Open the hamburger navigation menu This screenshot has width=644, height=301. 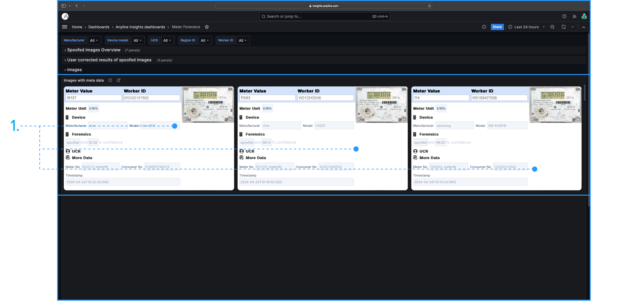[65, 27]
